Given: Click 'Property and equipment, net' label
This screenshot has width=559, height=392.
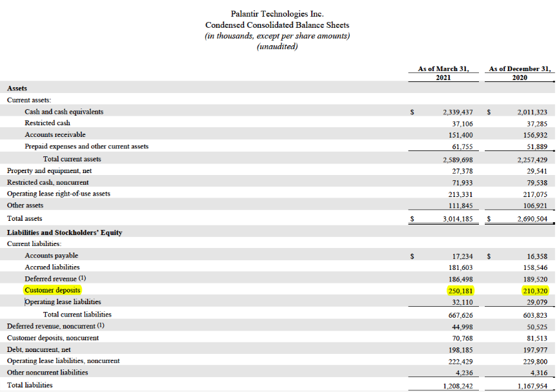Looking at the screenshot, I should point(49,171).
